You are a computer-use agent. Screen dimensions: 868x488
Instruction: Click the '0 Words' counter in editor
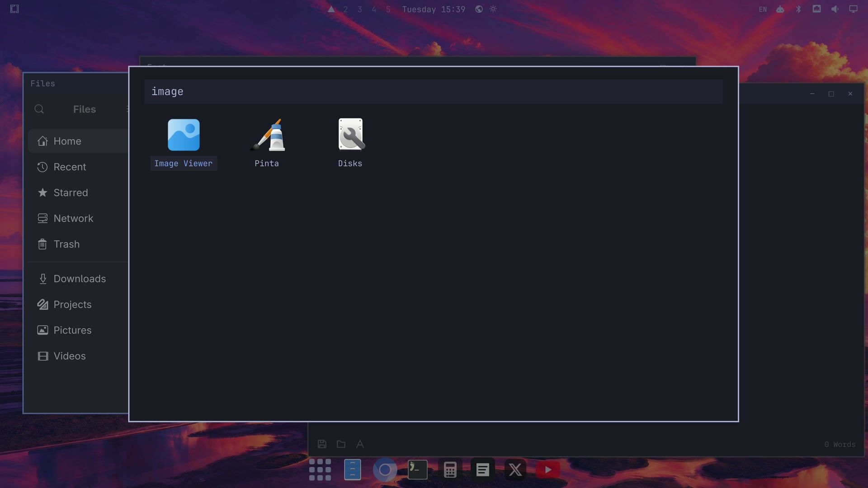(x=840, y=445)
